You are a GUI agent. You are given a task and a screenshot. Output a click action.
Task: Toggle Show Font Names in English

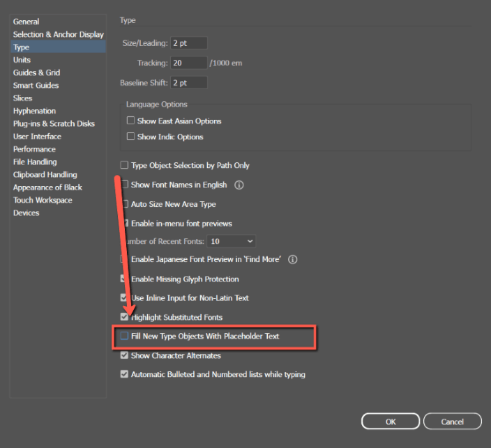pos(126,185)
